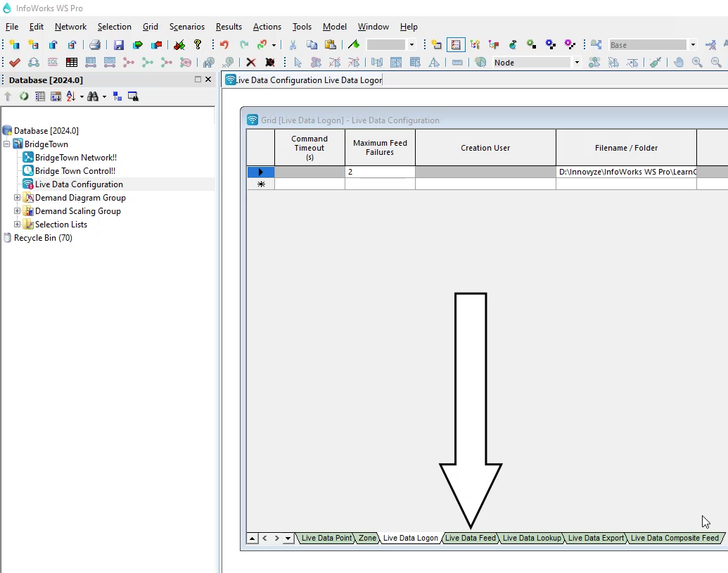Switch to the Zone tab
The height and width of the screenshot is (573, 728).
(366, 538)
